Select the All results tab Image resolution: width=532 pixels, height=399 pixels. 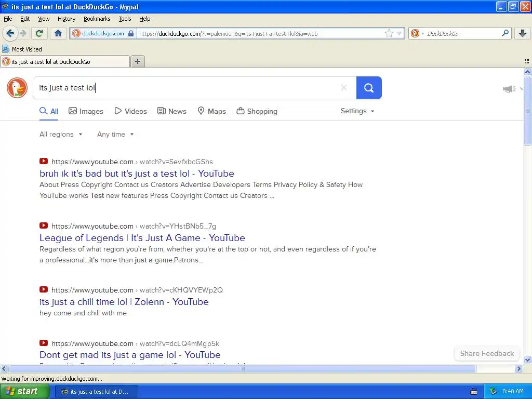tap(49, 111)
